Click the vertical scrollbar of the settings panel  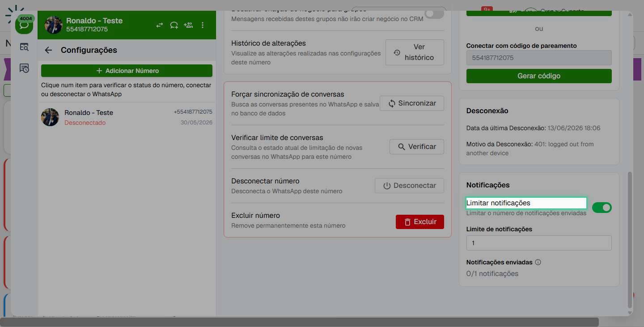coord(630,239)
